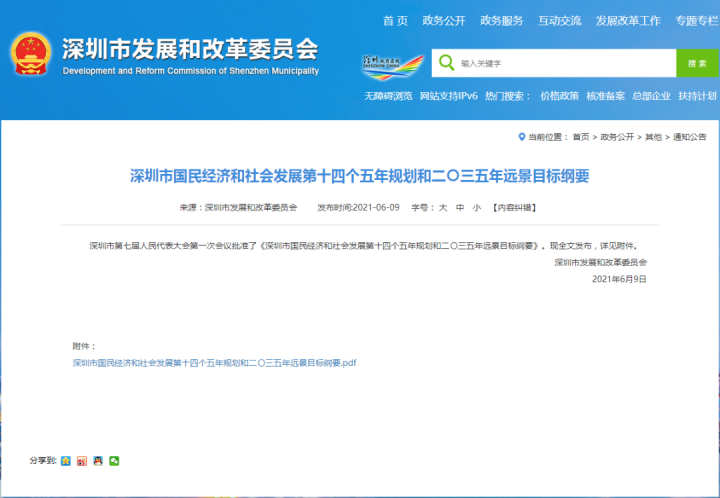Click the body signature 深圳市发展和改革委员会

coord(601,262)
